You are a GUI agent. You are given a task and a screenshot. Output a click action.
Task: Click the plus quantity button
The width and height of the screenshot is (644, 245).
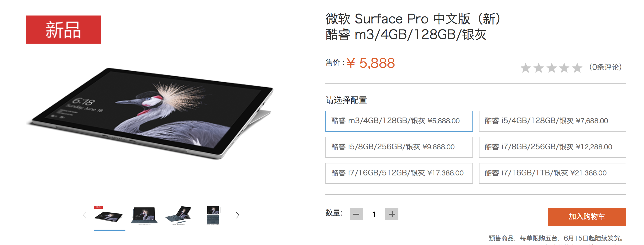392,214
